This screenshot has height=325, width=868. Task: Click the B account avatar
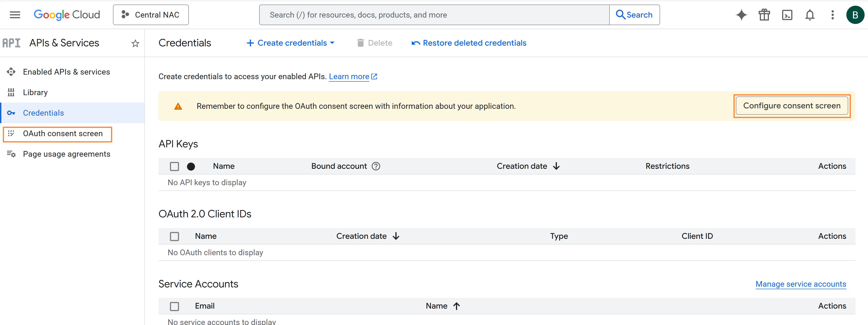(855, 15)
